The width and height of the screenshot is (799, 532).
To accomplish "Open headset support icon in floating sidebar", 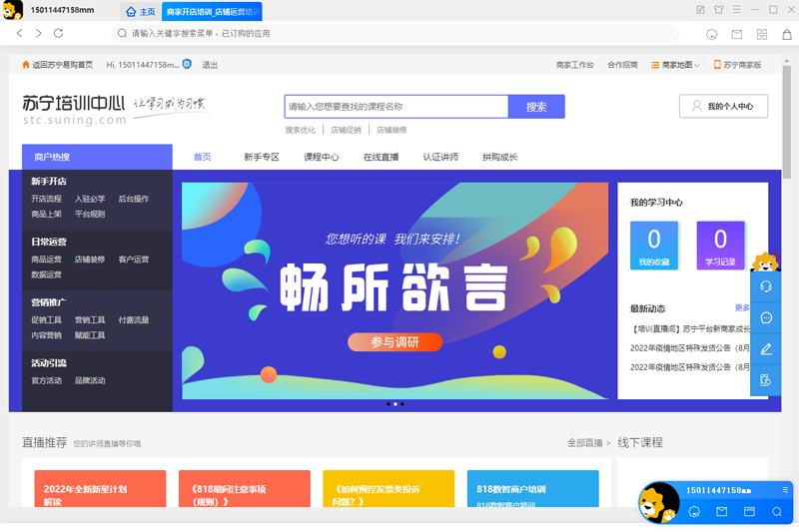I will 766,286.
